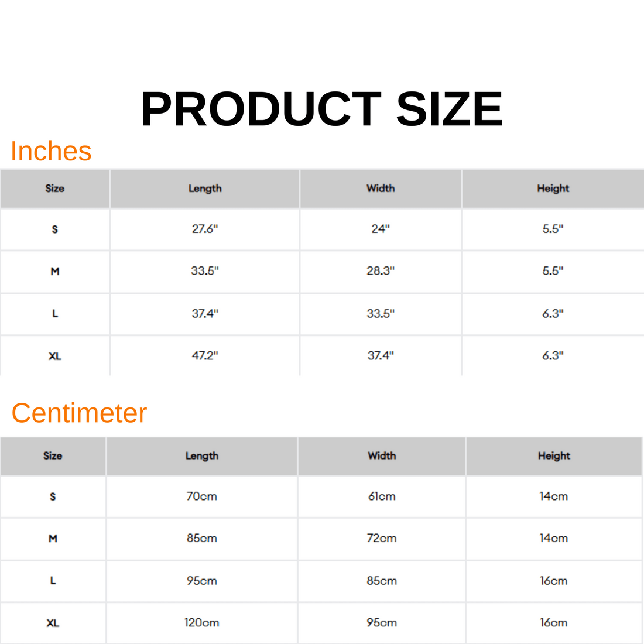Select Length header in Inches table
Screen dimensions: 644x644
pyautogui.click(x=205, y=189)
